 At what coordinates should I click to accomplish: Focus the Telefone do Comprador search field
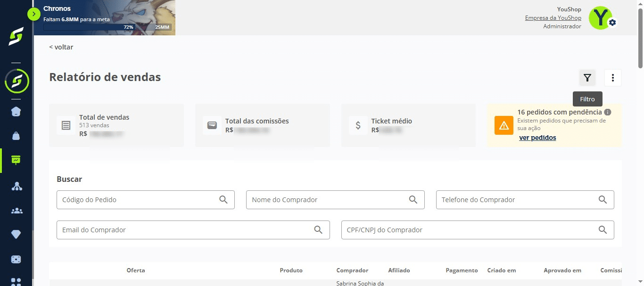(x=525, y=200)
